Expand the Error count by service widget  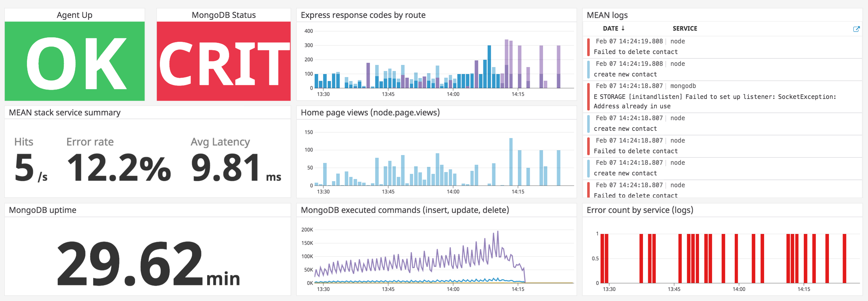point(640,210)
